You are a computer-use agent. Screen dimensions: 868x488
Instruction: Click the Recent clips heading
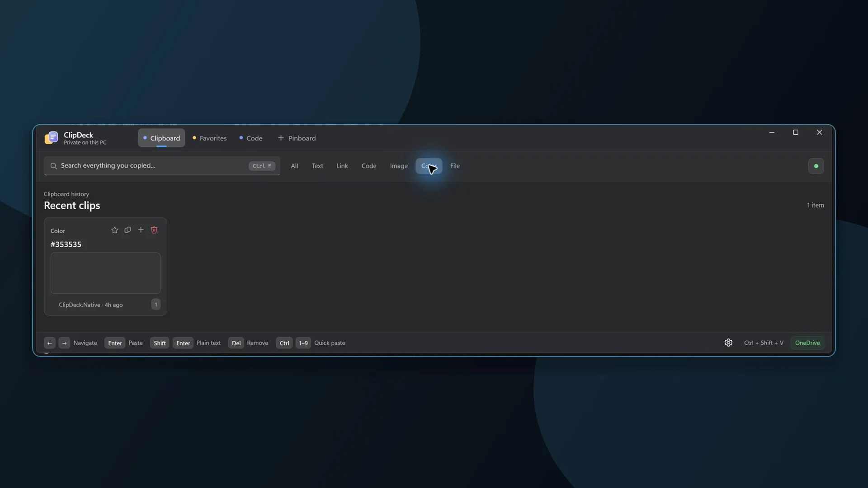(x=72, y=206)
